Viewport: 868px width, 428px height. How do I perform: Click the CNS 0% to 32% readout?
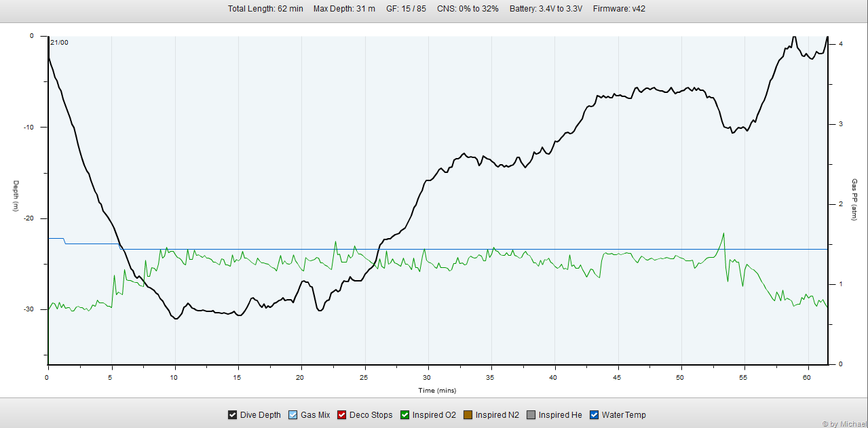pyautogui.click(x=468, y=9)
